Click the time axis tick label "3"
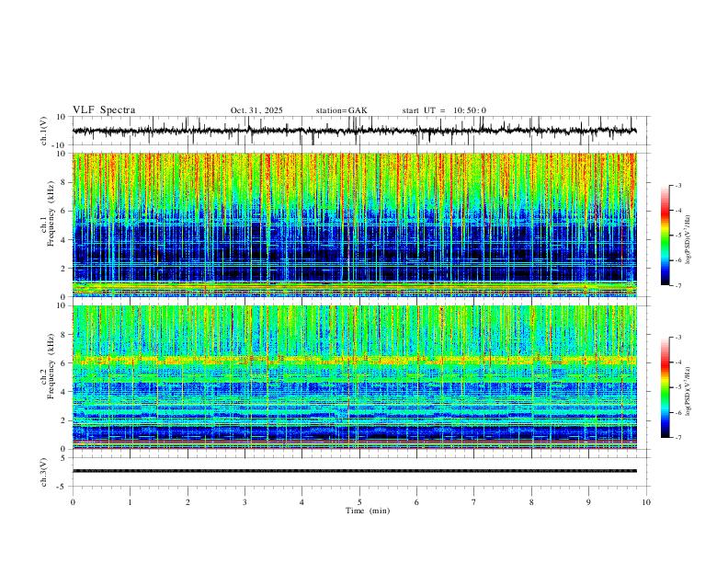 pyautogui.click(x=245, y=502)
